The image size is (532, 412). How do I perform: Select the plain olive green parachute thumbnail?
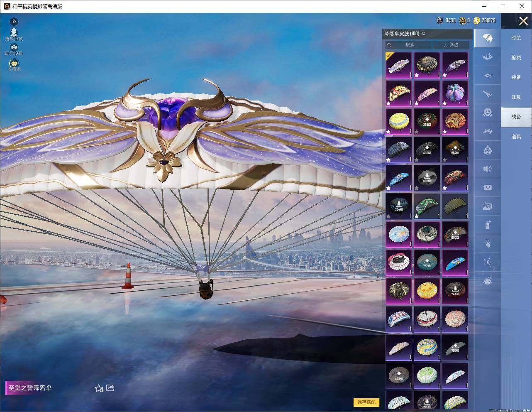point(455,206)
